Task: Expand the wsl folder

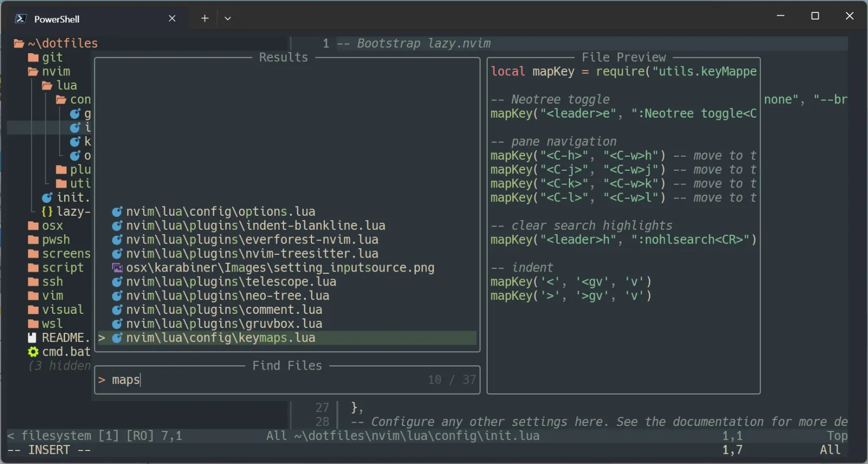Action: pos(46,324)
